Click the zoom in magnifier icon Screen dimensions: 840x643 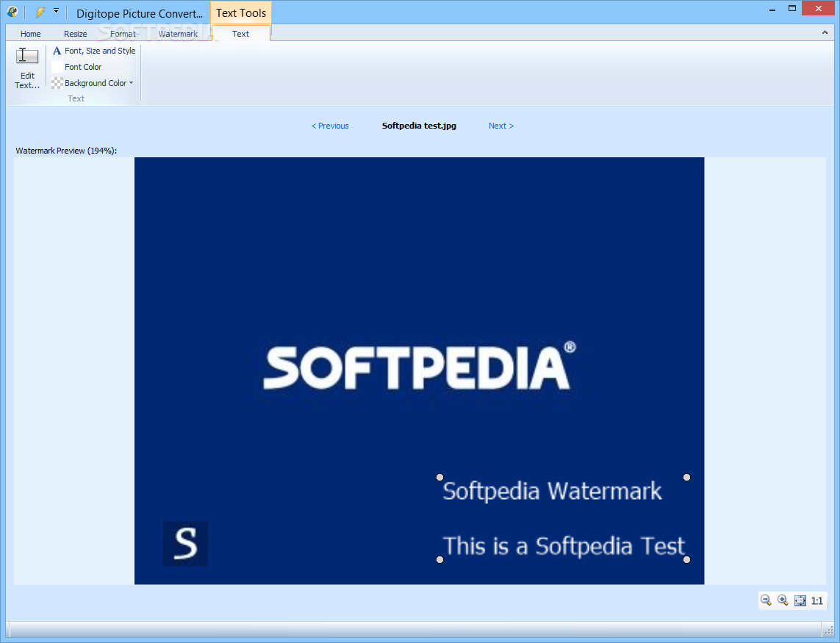pyautogui.click(x=783, y=600)
